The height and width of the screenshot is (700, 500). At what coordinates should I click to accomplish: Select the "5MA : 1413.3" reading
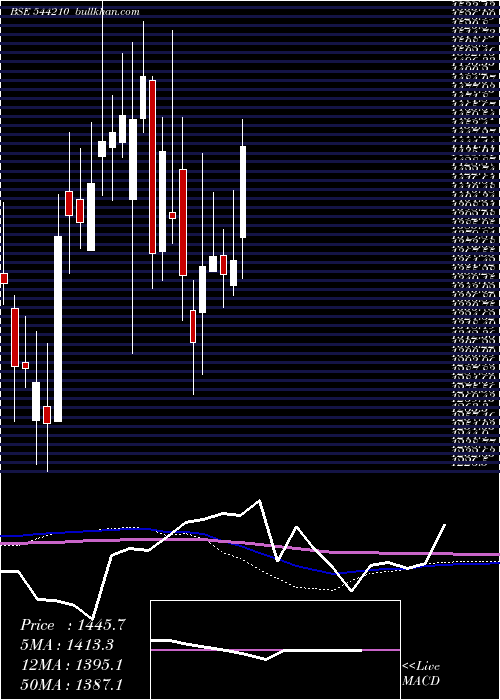[x=67, y=645]
